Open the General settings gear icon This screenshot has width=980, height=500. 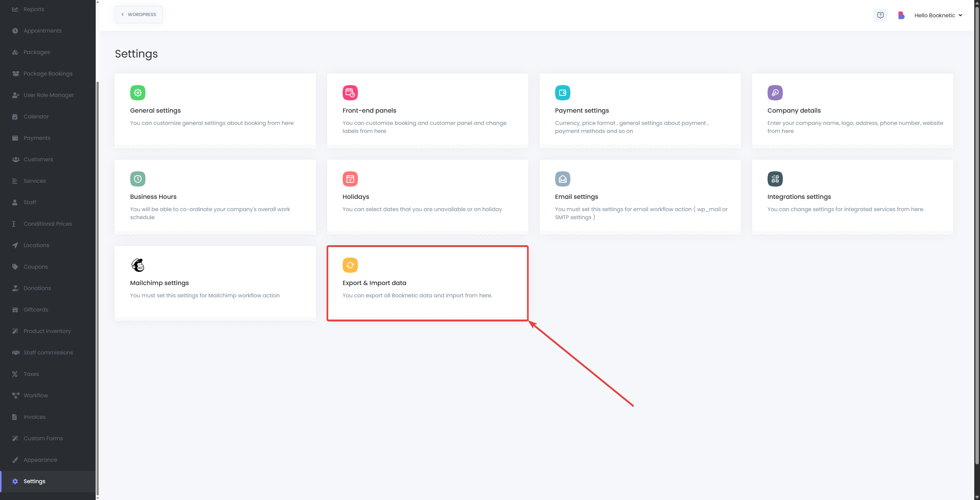(137, 93)
